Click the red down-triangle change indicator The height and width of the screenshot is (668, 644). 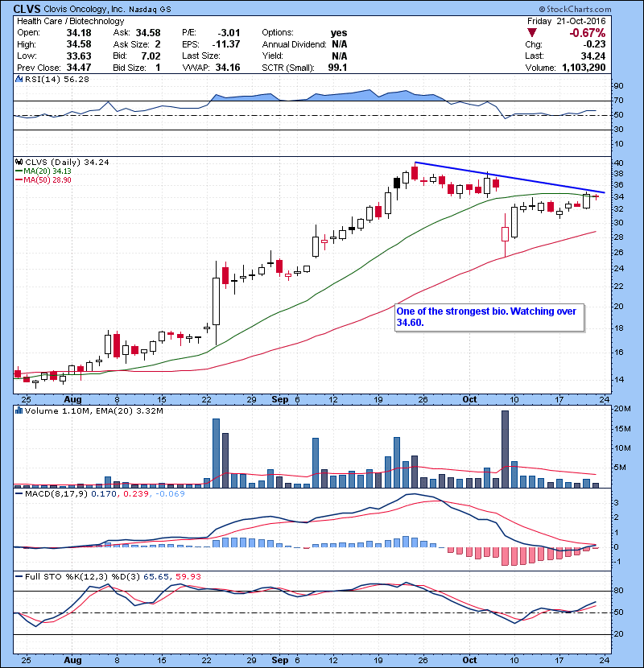pyautogui.click(x=531, y=33)
